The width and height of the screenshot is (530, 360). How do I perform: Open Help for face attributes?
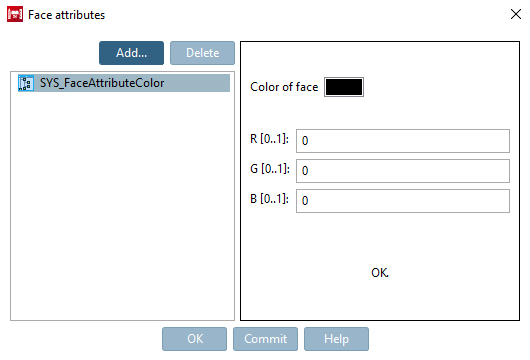[336, 339]
